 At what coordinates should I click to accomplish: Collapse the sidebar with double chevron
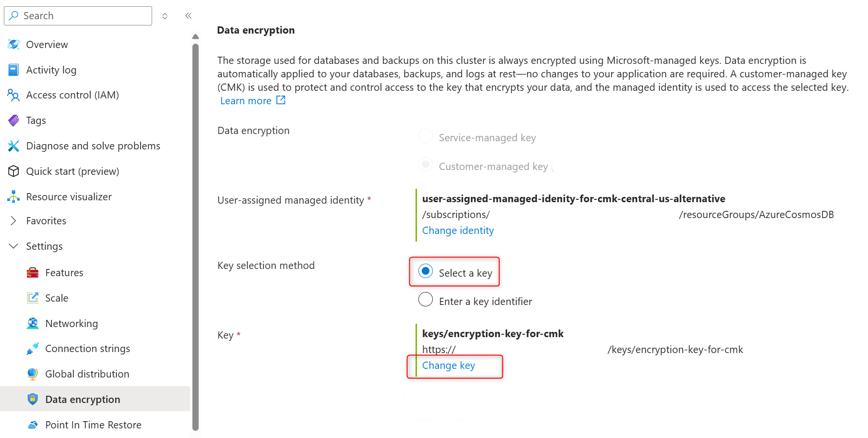pos(189,16)
